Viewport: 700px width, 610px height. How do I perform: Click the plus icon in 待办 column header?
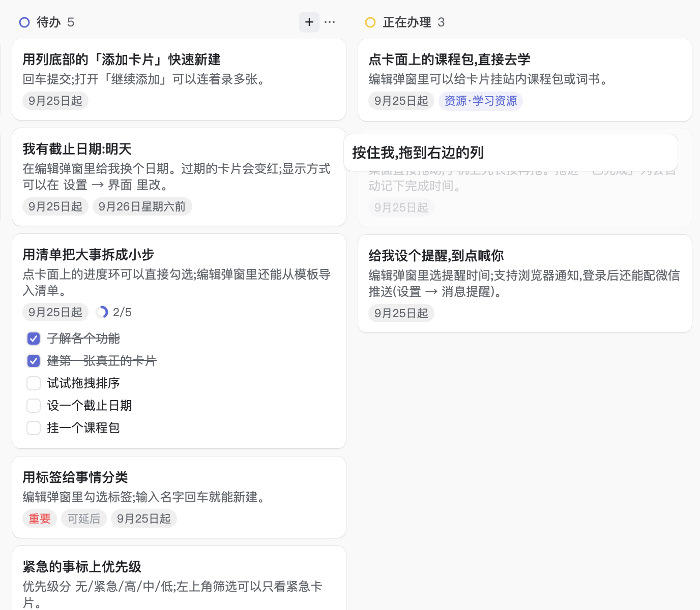click(309, 22)
